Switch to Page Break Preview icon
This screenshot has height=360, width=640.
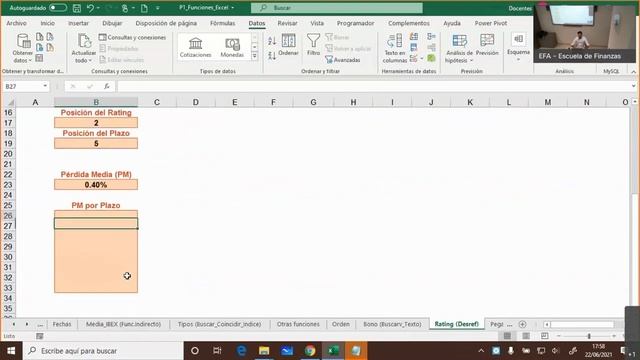[544, 336]
